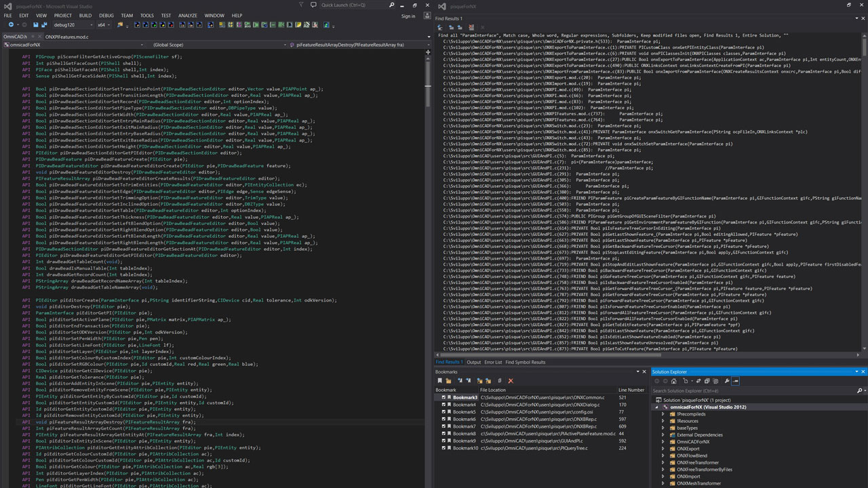
Task: Click previous bookmark in folder icon
Action: pos(479,381)
